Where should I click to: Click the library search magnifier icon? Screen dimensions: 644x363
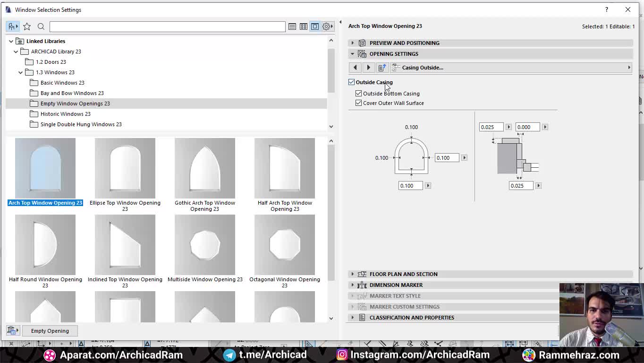tap(41, 26)
